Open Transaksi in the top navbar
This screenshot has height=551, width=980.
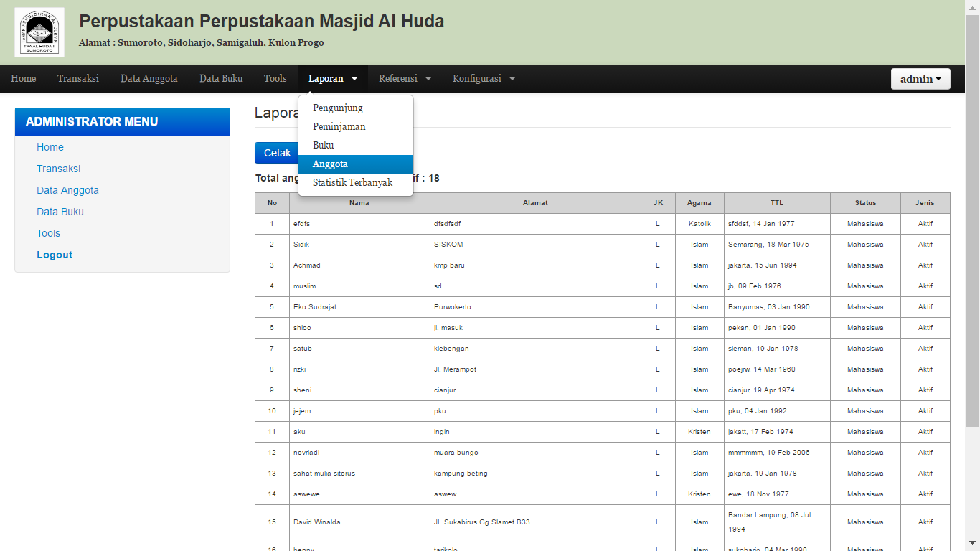(78, 79)
